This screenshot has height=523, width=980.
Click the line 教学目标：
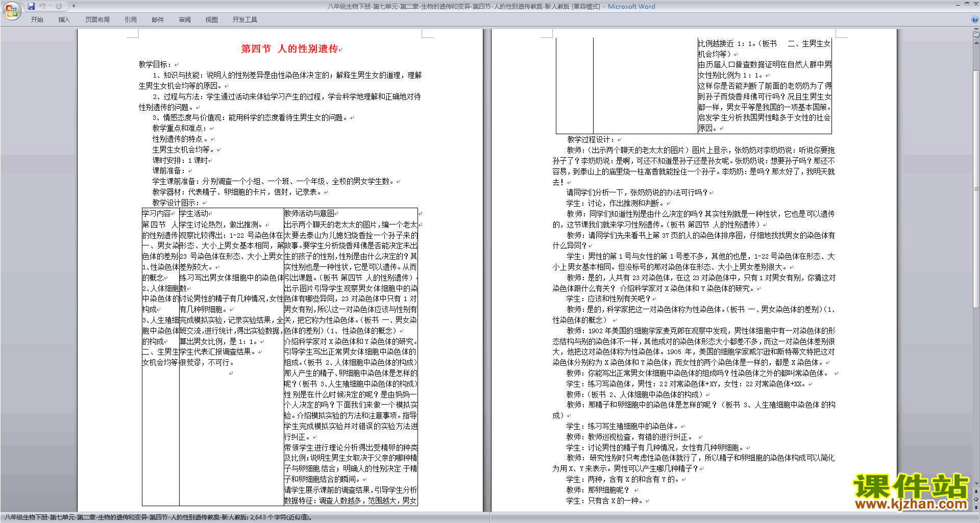click(x=155, y=65)
